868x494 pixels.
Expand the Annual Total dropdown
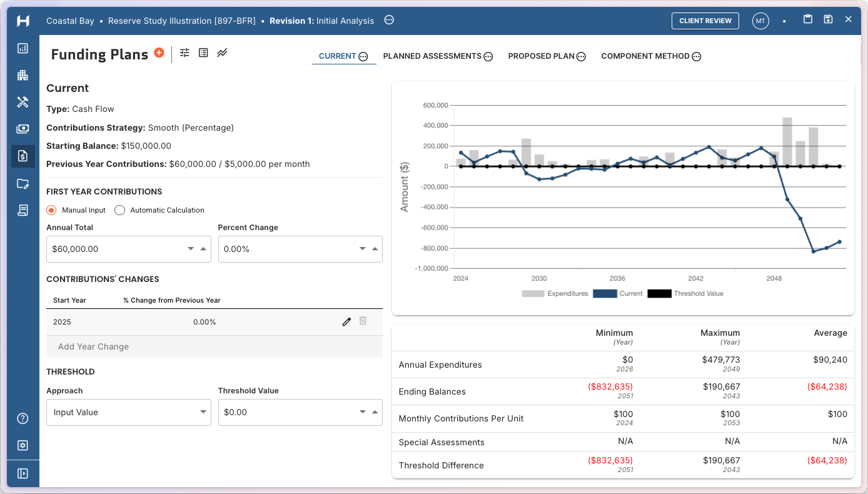pyautogui.click(x=190, y=249)
